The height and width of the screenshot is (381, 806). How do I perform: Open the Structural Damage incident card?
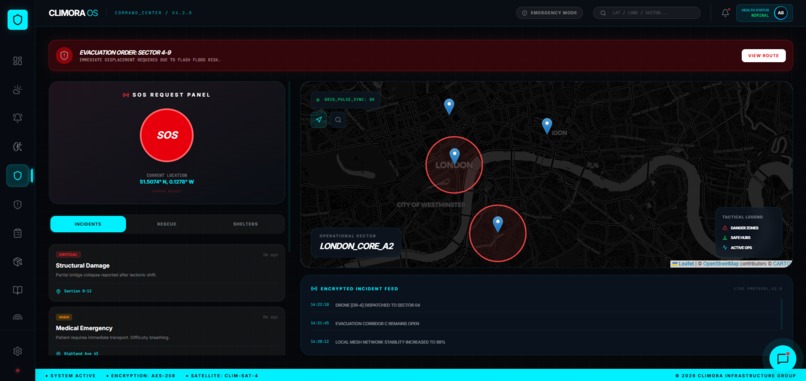coord(167,273)
